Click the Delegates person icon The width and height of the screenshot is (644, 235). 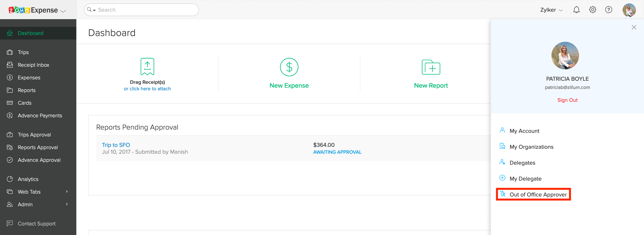click(502, 162)
